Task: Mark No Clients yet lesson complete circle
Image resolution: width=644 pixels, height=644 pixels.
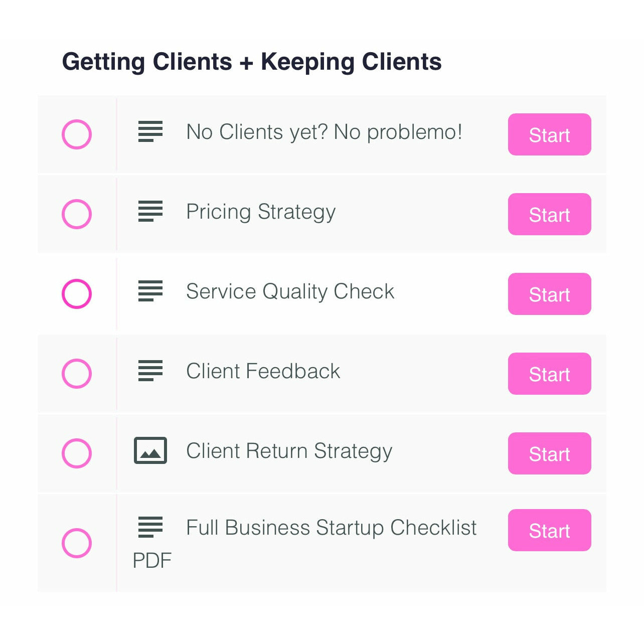Action: (77, 134)
